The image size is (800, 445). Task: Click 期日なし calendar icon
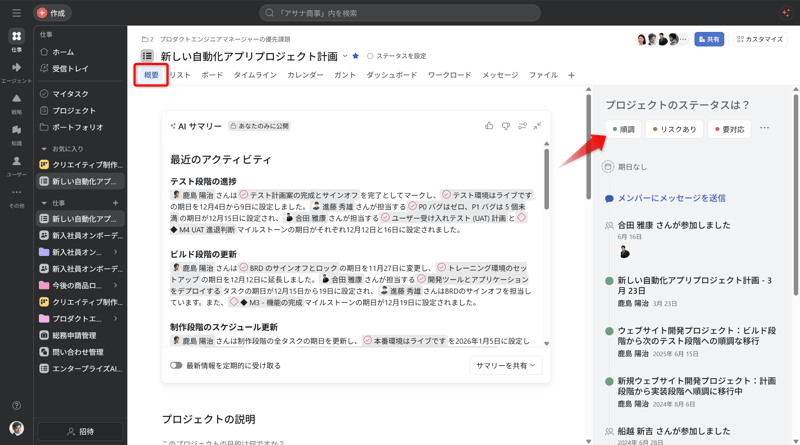(608, 167)
